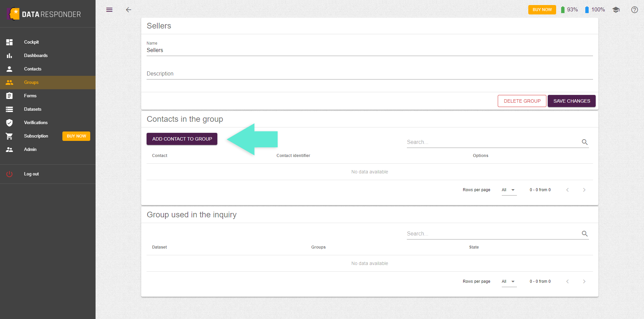
Task: Sort by Groups column header
Action: (x=318, y=247)
